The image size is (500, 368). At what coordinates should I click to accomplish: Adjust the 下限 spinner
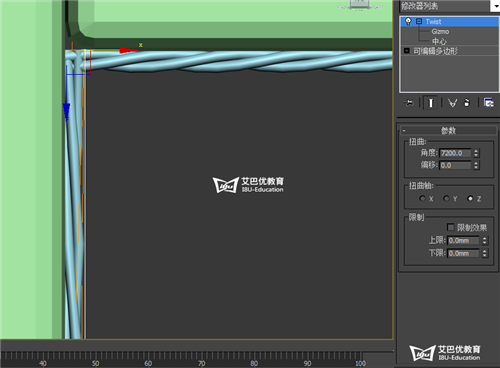tap(485, 253)
